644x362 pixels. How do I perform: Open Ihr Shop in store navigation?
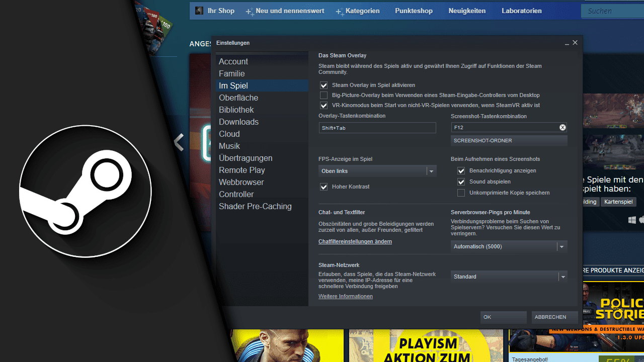pos(221,11)
